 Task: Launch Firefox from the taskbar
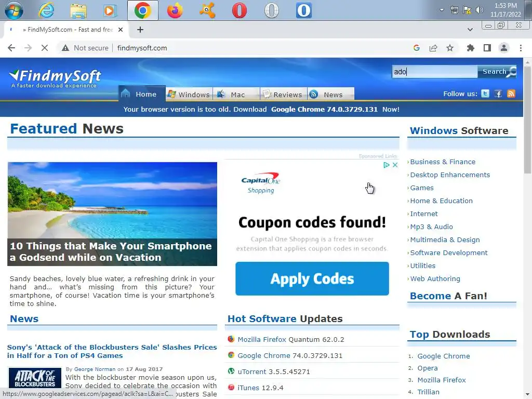pos(175,10)
